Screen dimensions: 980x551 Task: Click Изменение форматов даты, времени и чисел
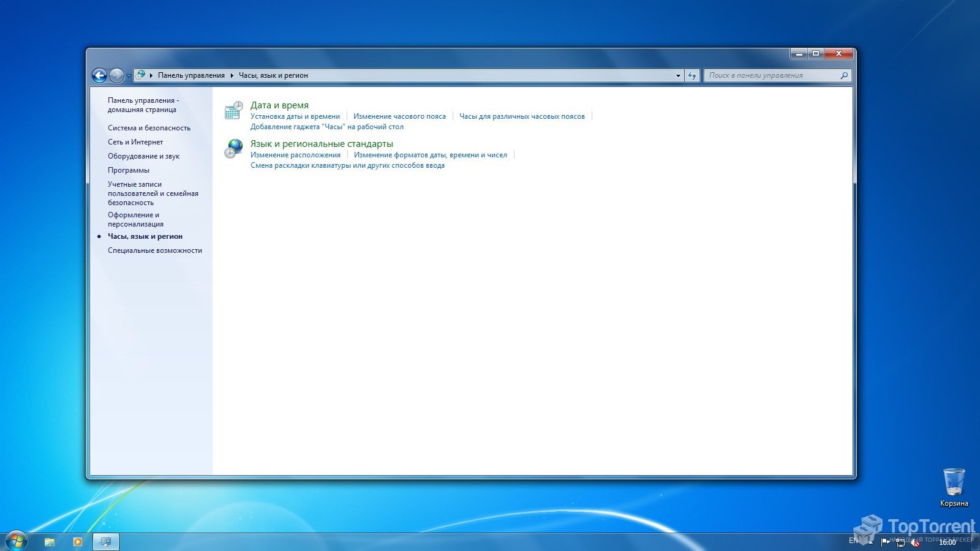pyautogui.click(x=431, y=155)
